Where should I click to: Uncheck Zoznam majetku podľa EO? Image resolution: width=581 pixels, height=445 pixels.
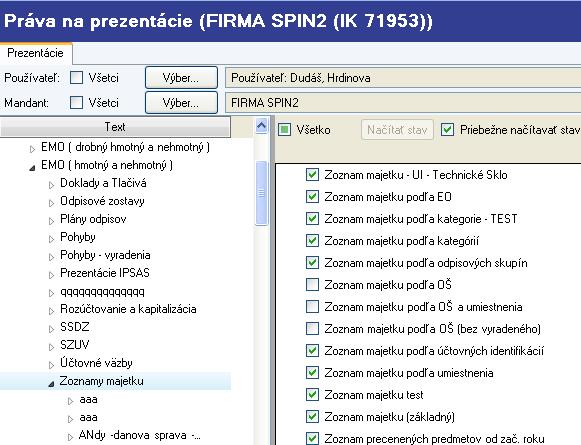pyautogui.click(x=312, y=196)
